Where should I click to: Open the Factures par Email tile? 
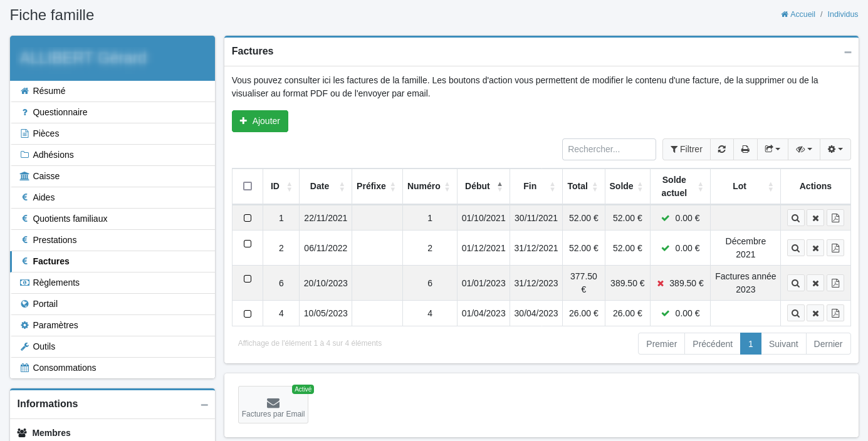tap(273, 405)
